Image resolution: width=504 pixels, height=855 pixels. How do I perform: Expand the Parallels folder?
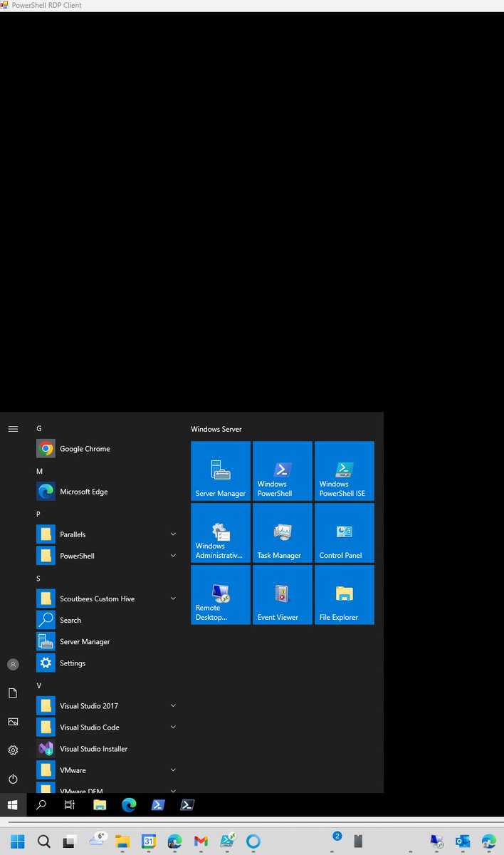point(173,534)
